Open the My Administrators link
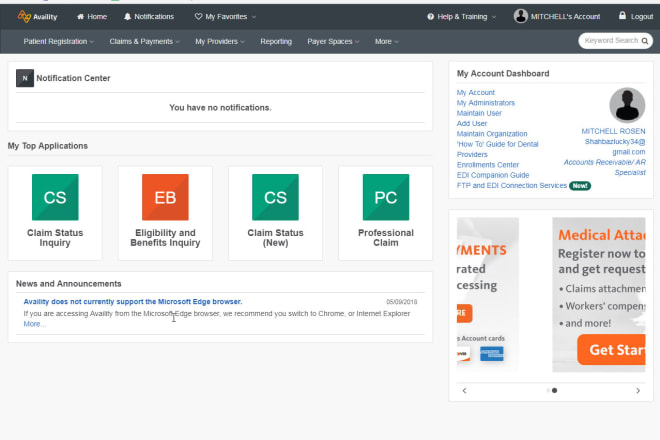This screenshot has width=660, height=440. [486, 103]
